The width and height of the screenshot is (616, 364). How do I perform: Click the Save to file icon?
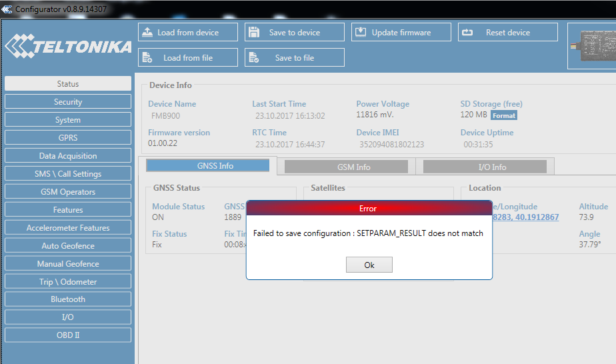pos(253,57)
